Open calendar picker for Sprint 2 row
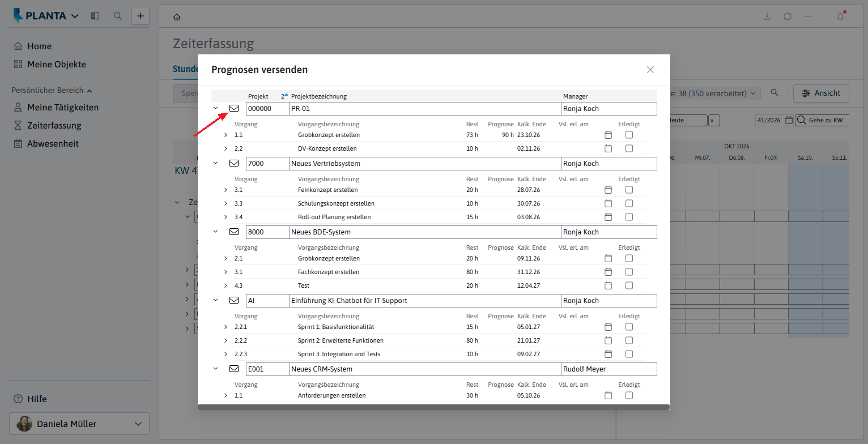The image size is (868, 444). click(x=609, y=340)
